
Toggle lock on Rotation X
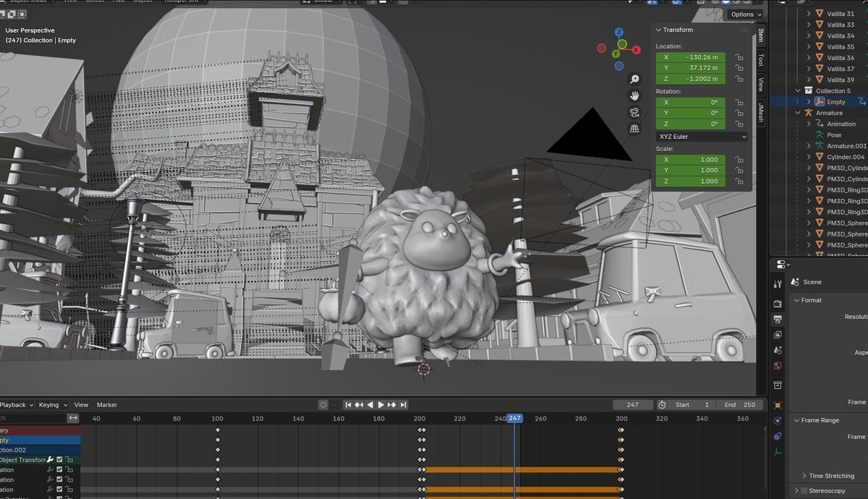tap(739, 103)
